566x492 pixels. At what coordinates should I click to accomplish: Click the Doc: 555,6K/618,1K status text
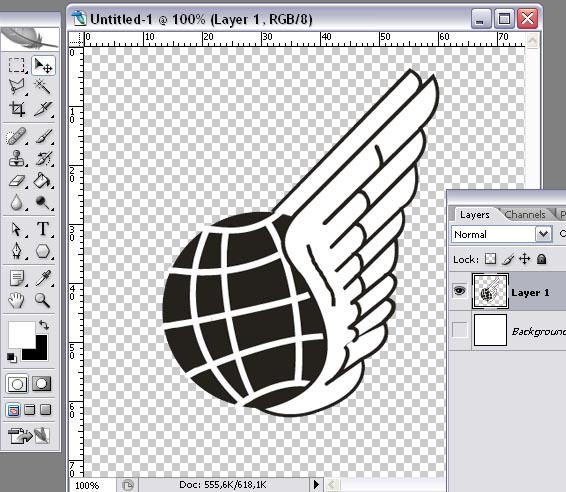[222, 484]
